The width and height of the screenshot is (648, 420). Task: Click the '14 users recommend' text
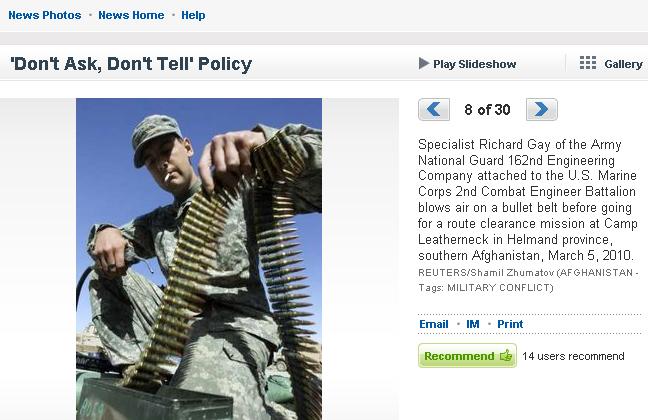pyautogui.click(x=573, y=356)
